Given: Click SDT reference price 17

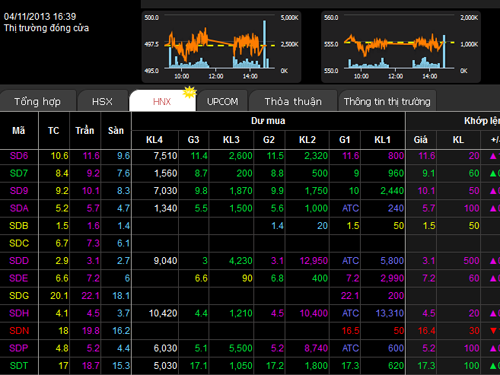Looking at the screenshot, I should [x=63, y=366].
